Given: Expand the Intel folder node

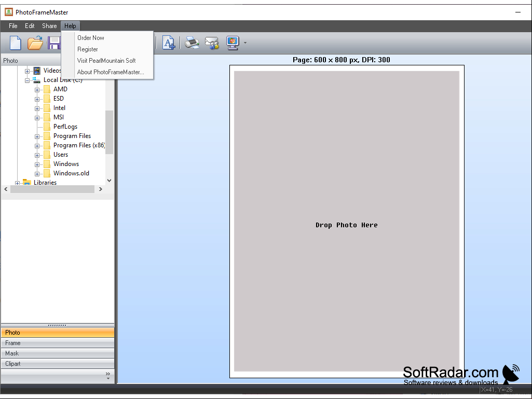Looking at the screenshot, I should 37,108.
